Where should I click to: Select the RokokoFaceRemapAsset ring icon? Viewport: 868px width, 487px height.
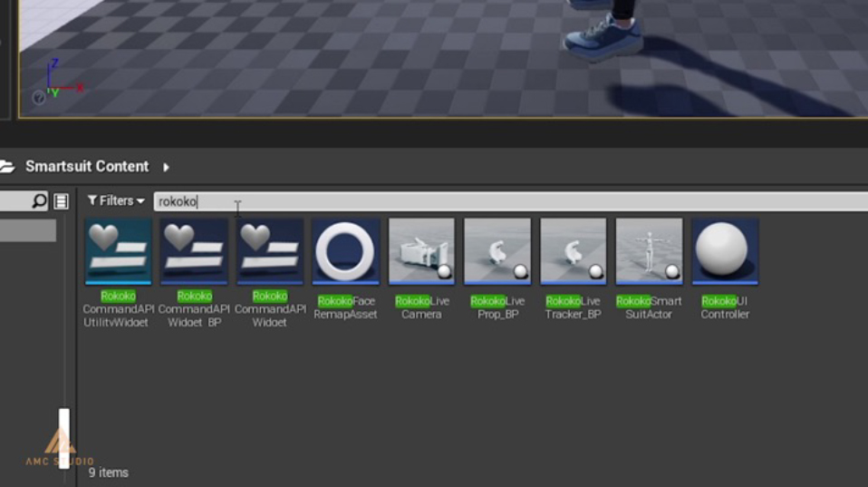pos(345,251)
